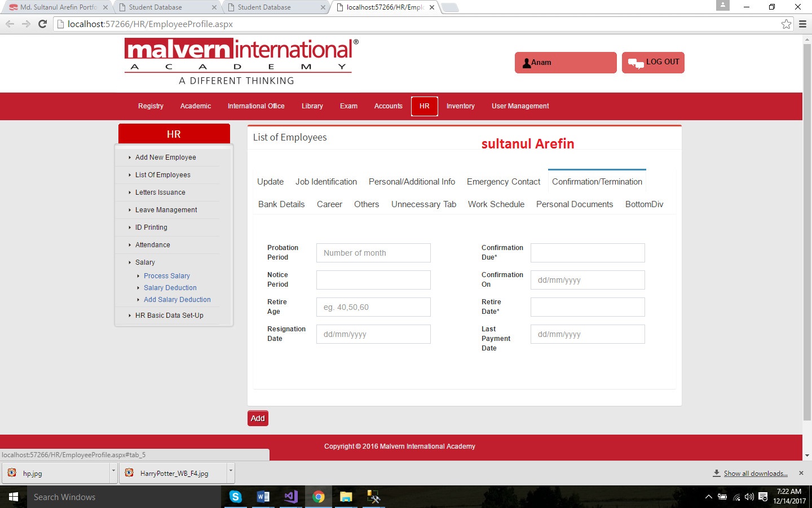The width and height of the screenshot is (812, 508).
Task: Open the Process Salary link
Action: click(166, 276)
